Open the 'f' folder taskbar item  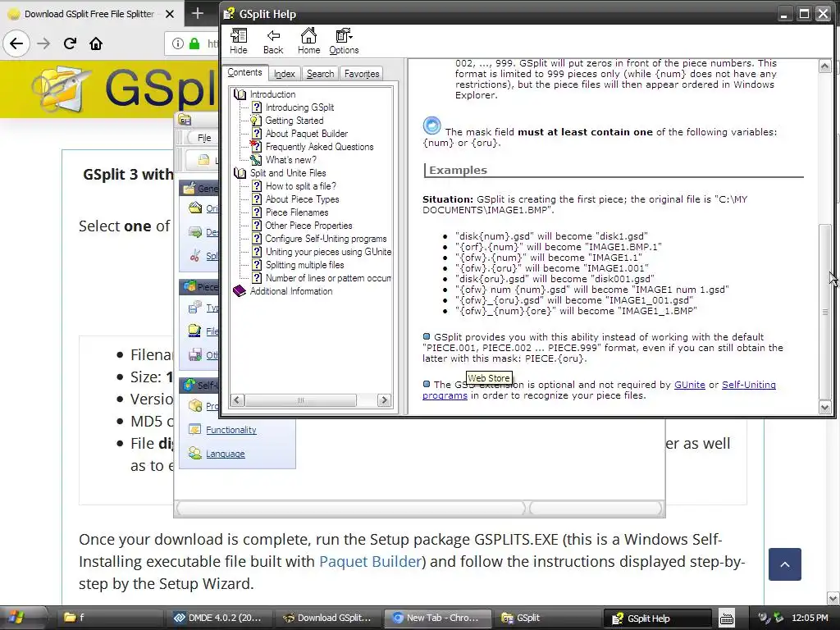[x=111, y=618]
